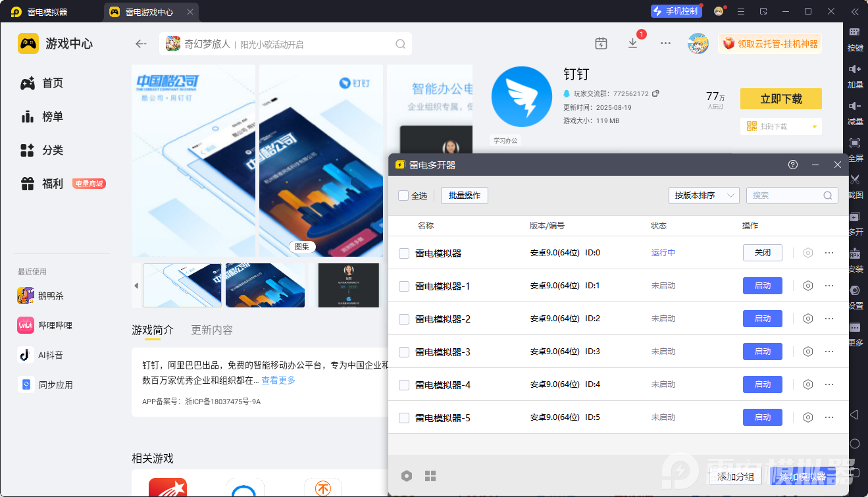Screen dimensions: 868x497
Task: Check the box for 雷电模拟器-1
Action: pyautogui.click(x=404, y=286)
